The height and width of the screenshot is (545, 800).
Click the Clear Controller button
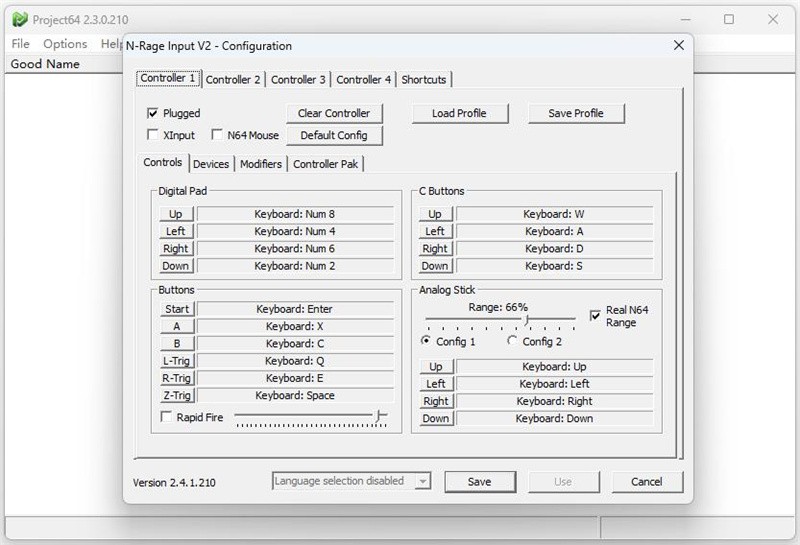click(x=334, y=113)
